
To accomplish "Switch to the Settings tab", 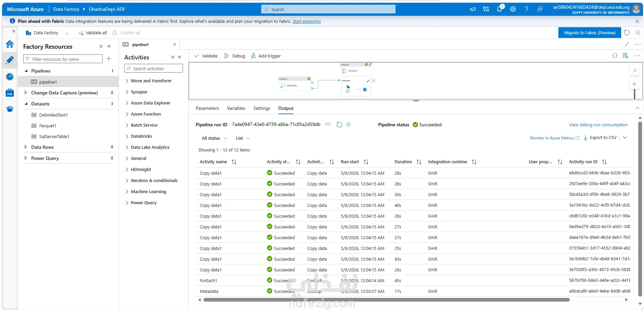I will pos(262,108).
